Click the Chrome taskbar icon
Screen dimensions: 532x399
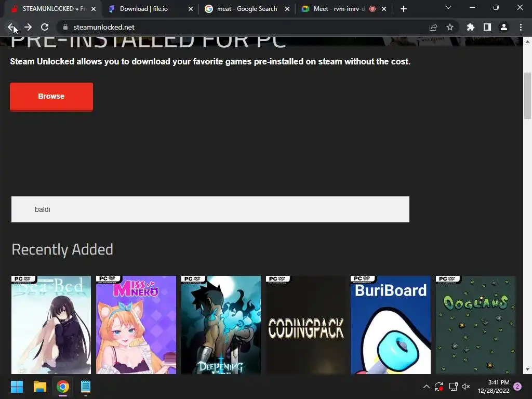point(63,387)
